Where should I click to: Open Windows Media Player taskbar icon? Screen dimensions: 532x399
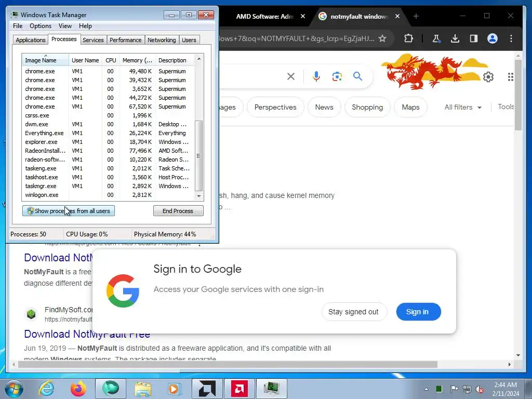tap(175, 389)
